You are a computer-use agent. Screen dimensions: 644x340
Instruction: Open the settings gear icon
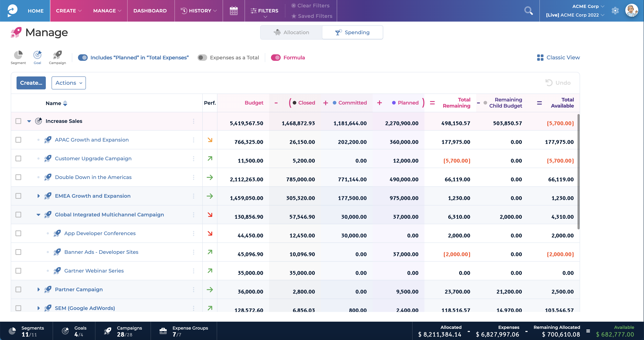pyautogui.click(x=615, y=11)
